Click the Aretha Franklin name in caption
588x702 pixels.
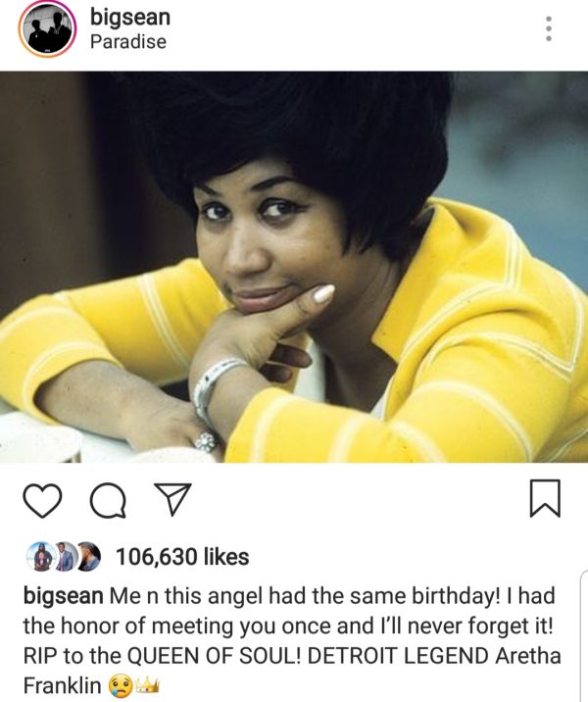528,656
